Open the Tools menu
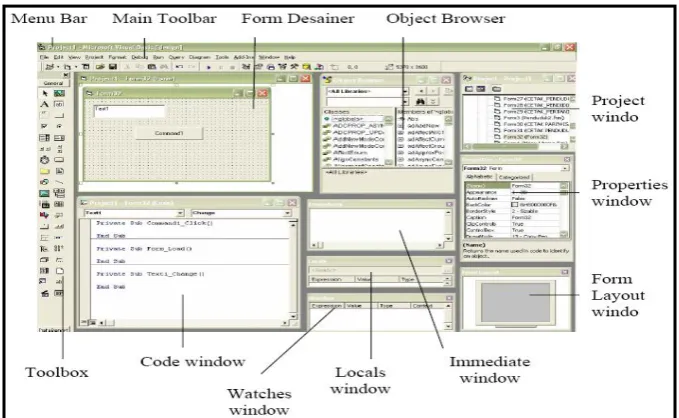The width and height of the screenshot is (679, 418). pyautogui.click(x=222, y=57)
